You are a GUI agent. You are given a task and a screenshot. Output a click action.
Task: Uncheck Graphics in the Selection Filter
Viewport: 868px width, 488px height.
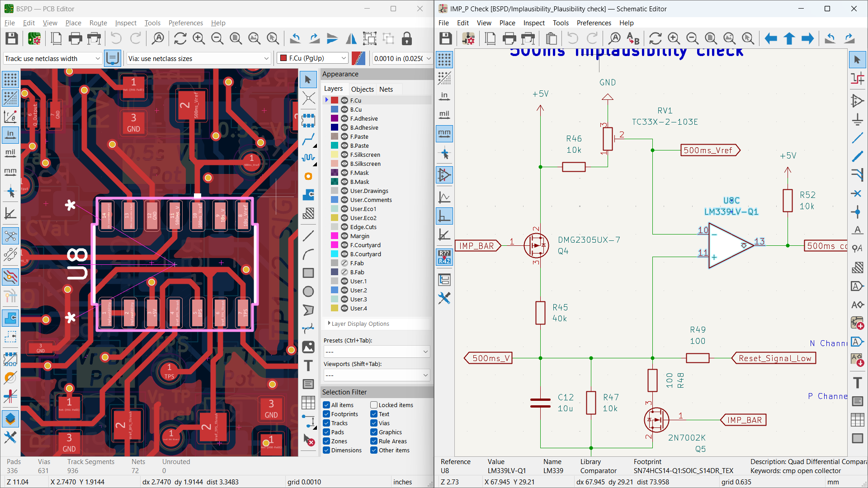[x=374, y=432]
